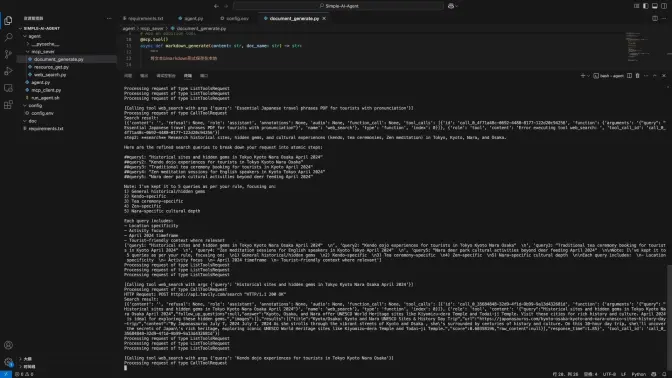The height and width of the screenshot is (378, 672).
Task: Open remote window indicator in status bar
Action: click(6, 374)
